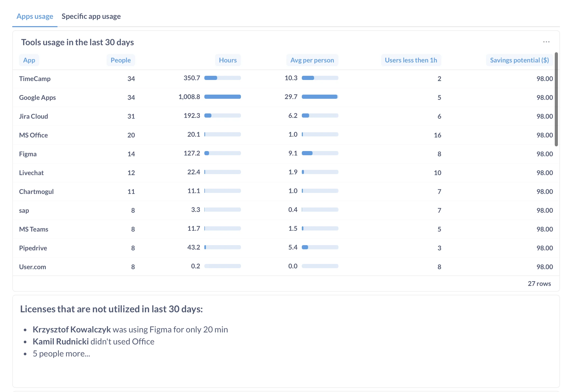Click Livechat's 10 users under 1h
566x392 pixels.
437,173
